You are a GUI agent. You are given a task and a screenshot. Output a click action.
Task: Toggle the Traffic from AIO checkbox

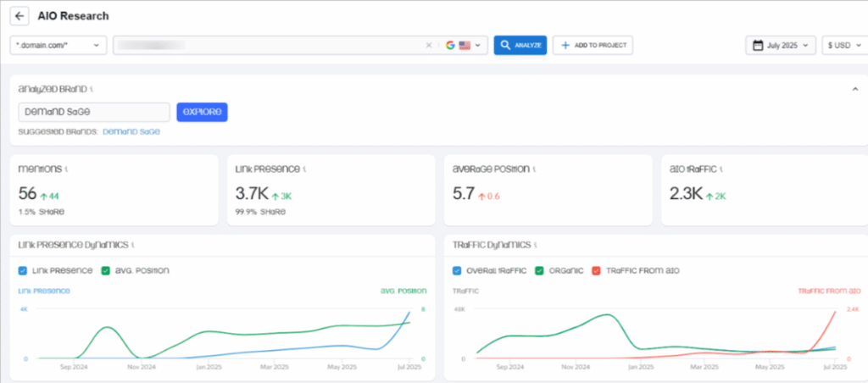[x=596, y=270]
